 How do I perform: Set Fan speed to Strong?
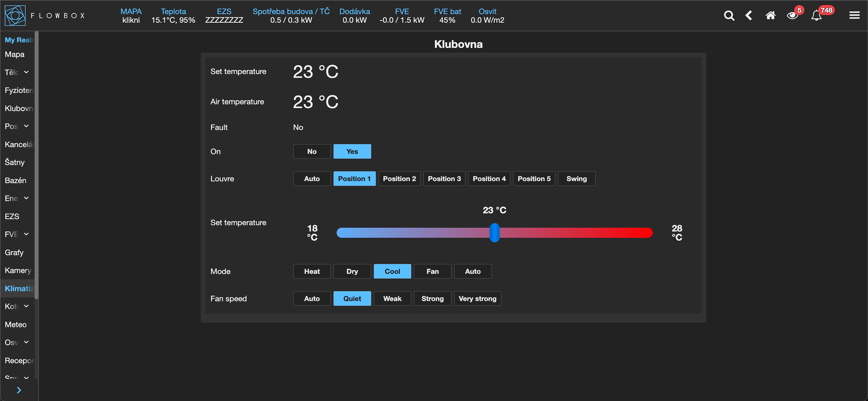tap(432, 299)
